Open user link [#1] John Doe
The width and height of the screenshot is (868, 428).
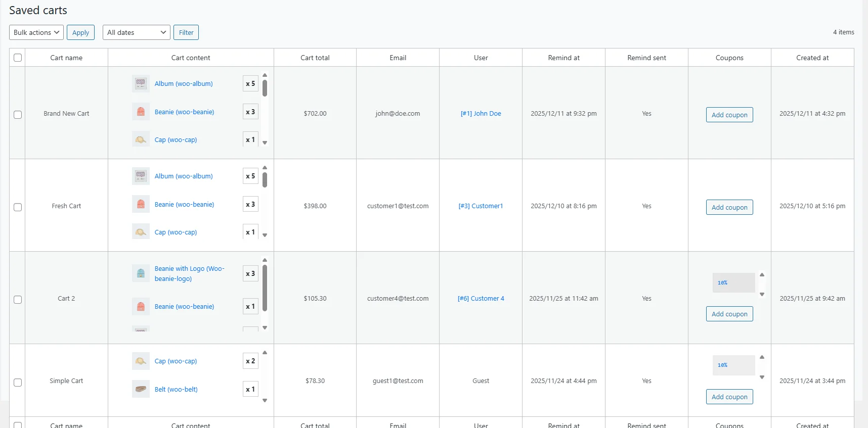(x=481, y=114)
